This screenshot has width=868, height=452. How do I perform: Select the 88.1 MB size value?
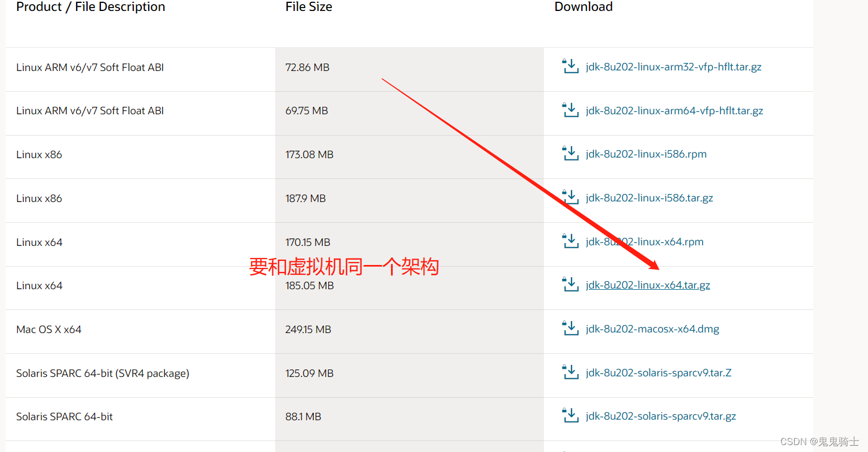303,417
